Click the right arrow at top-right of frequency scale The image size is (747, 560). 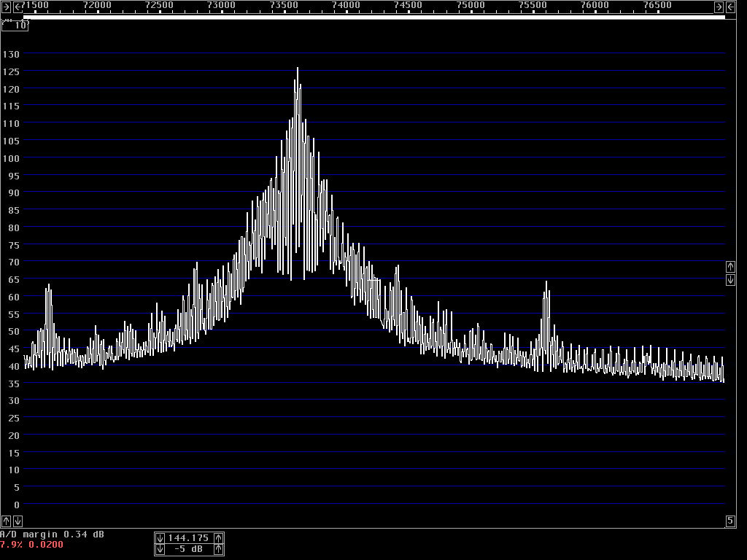click(719, 7)
